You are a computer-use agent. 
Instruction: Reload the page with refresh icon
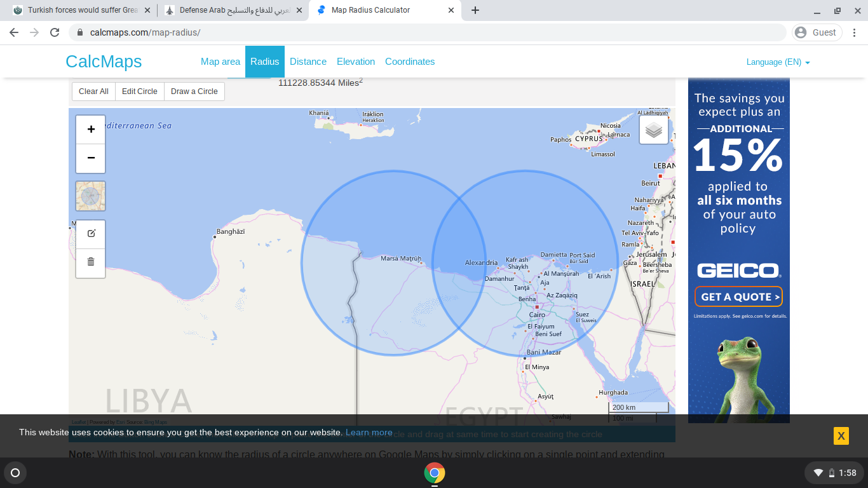point(55,32)
